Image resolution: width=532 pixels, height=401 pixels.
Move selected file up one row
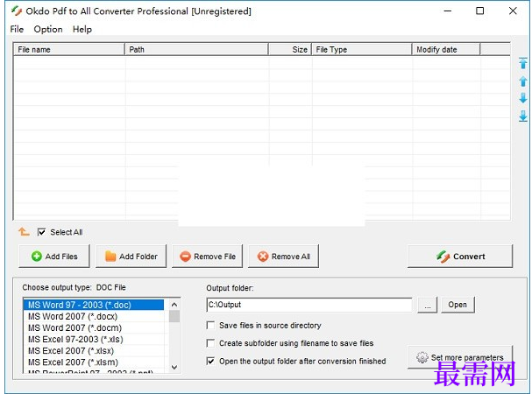523,81
